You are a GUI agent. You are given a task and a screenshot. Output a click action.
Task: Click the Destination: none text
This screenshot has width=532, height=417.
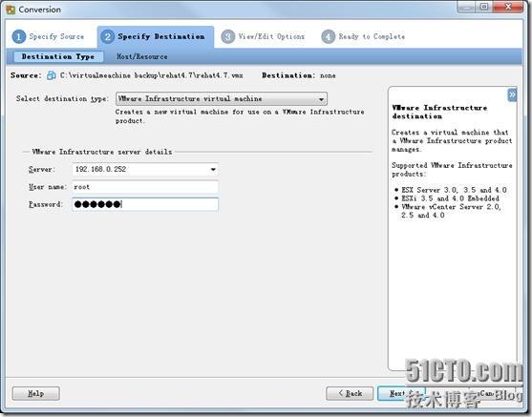(299, 75)
